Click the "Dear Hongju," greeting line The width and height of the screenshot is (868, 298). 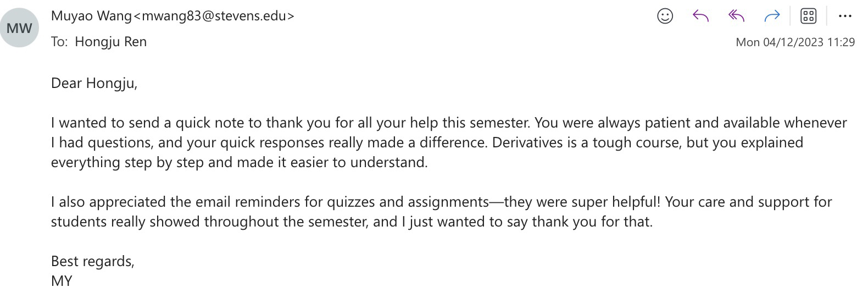(x=94, y=84)
